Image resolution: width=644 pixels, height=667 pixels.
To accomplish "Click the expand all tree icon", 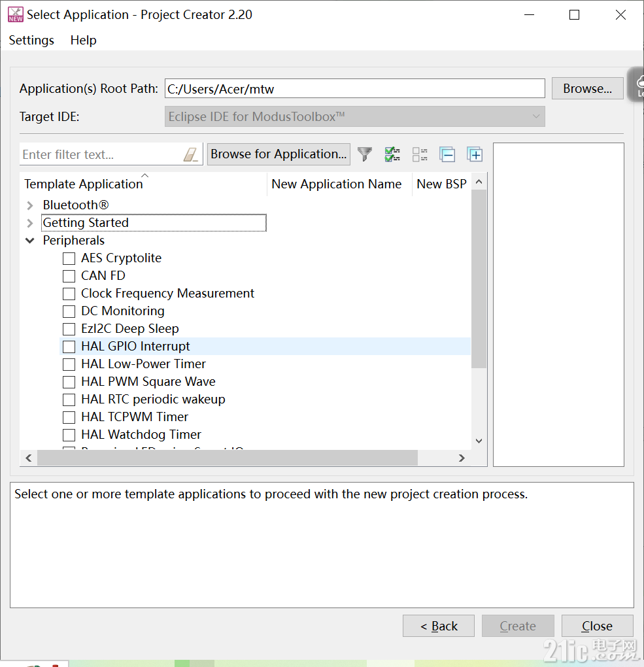I will (x=474, y=154).
